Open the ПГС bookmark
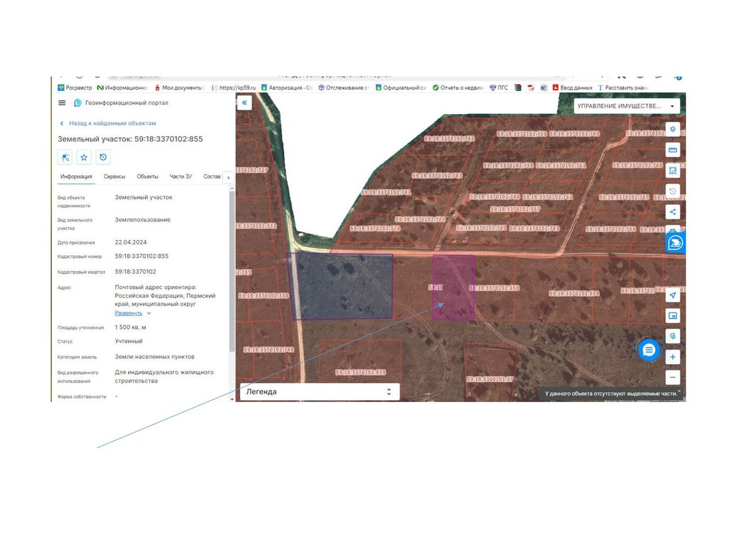The height and width of the screenshot is (535, 756). coord(499,88)
